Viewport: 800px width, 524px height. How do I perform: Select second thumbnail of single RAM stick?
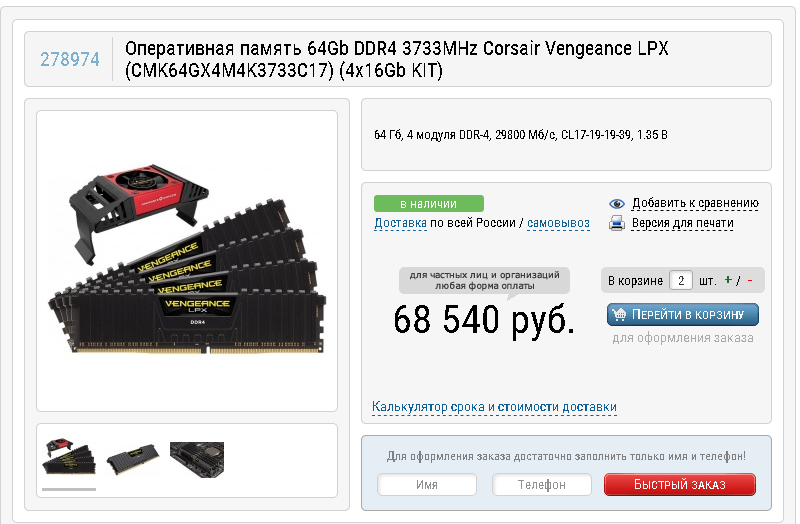(133, 459)
